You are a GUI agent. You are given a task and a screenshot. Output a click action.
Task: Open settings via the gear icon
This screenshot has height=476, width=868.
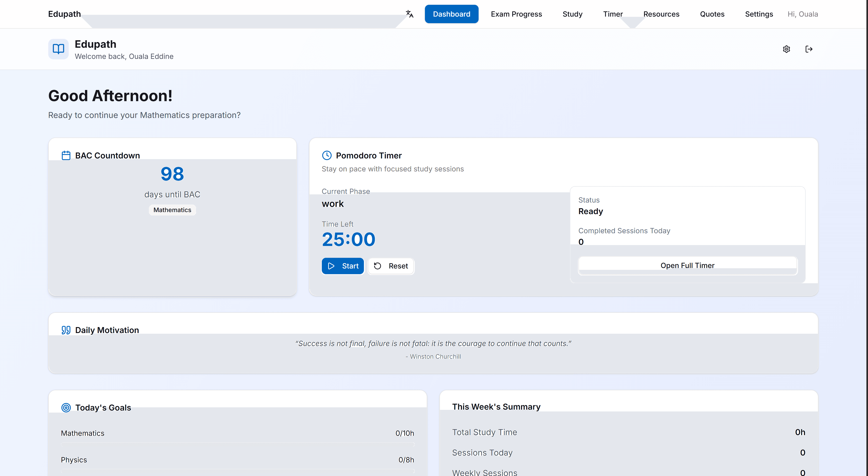pos(787,49)
